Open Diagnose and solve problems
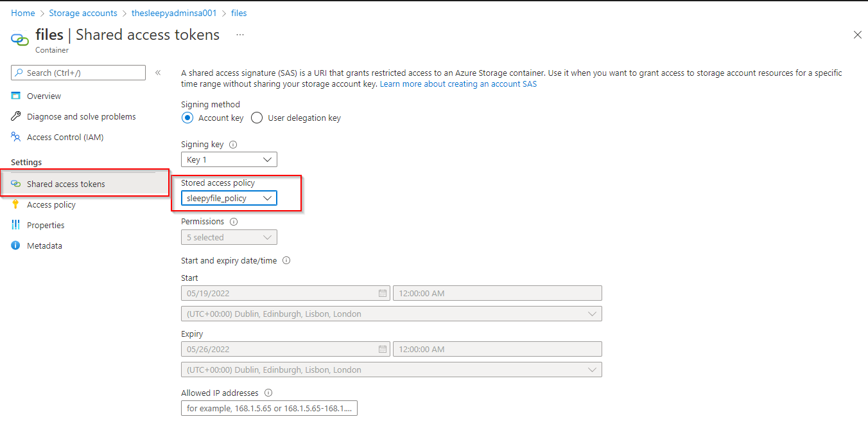The width and height of the screenshot is (868, 428). coord(82,116)
